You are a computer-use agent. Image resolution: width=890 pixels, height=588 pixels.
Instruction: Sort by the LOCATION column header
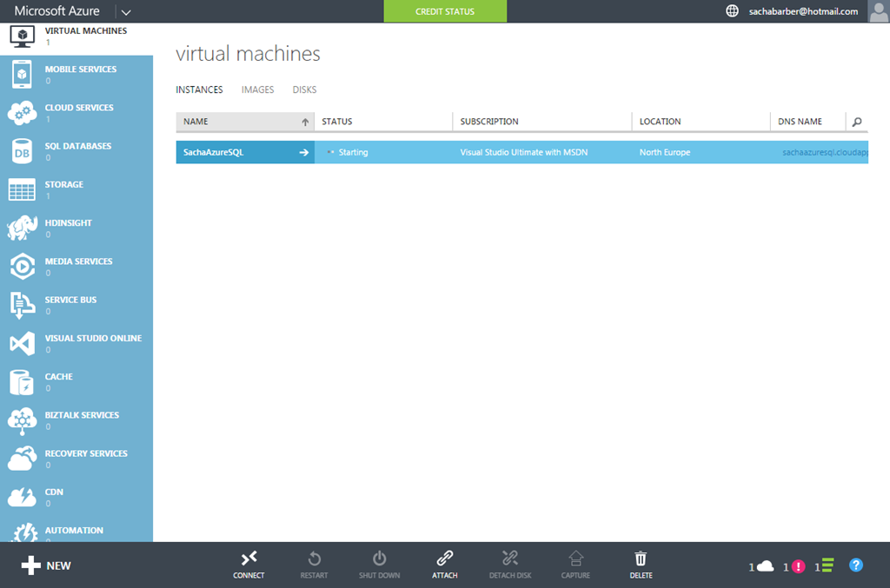(701, 122)
